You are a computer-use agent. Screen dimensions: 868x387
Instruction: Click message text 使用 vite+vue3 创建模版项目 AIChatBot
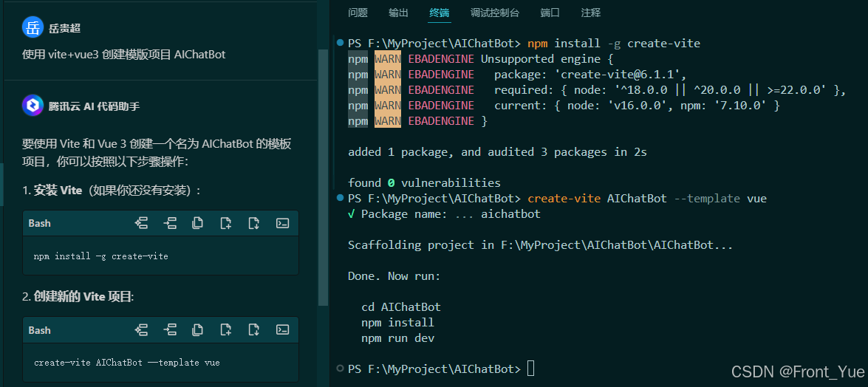(124, 54)
